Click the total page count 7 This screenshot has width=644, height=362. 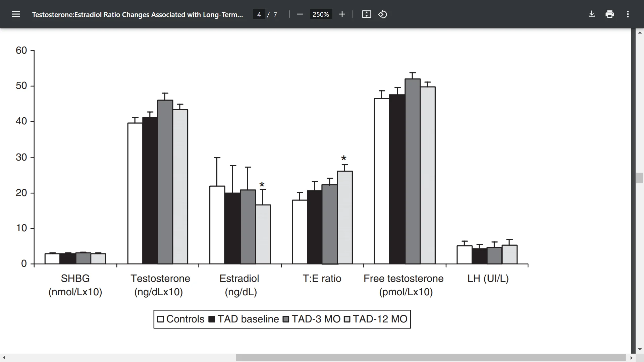tap(275, 14)
